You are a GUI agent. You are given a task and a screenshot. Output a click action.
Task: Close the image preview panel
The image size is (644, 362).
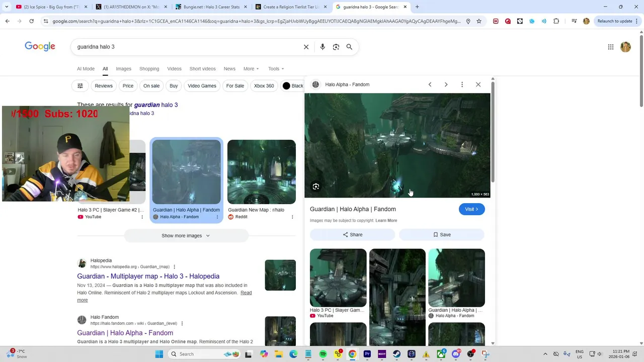coord(478,84)
